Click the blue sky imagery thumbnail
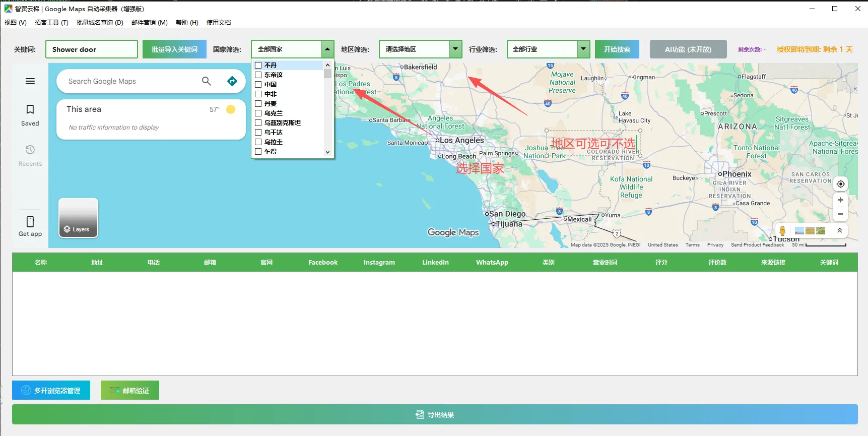The width and height of the screenshot is (868, 436). click(799, 230)
